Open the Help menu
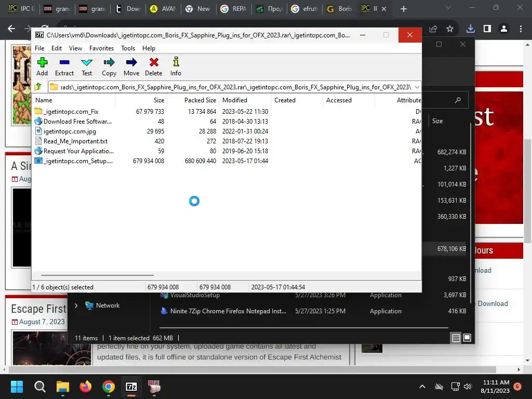 [x=149, y=48]
